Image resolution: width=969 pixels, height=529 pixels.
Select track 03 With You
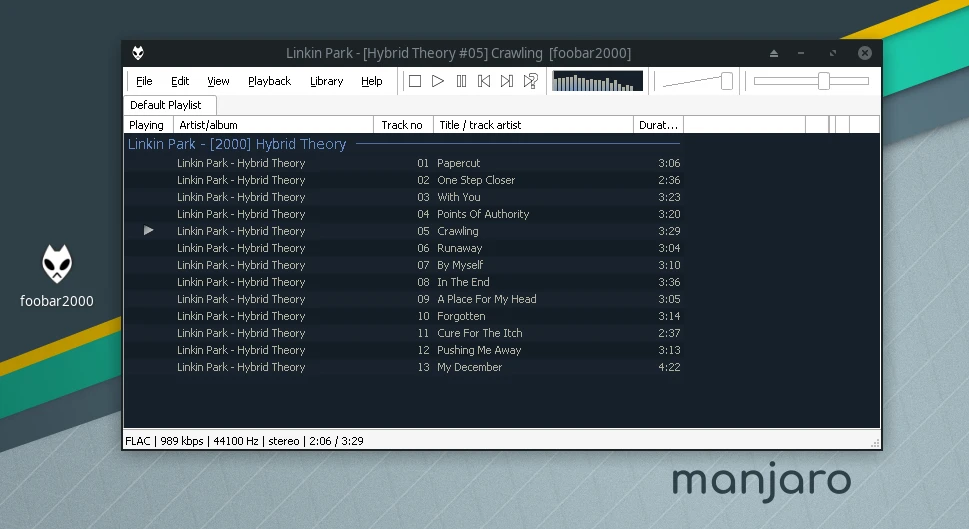[x=404, y=197]
